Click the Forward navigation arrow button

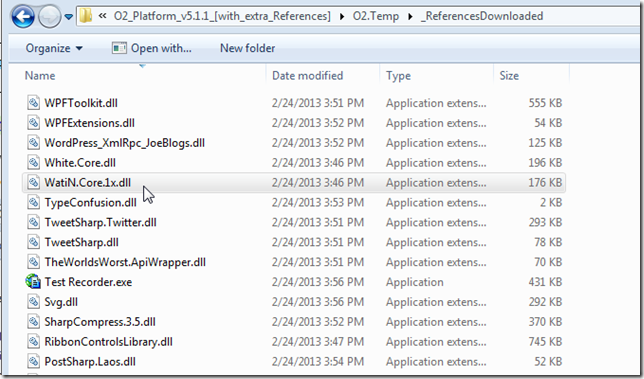coord(49,17)
